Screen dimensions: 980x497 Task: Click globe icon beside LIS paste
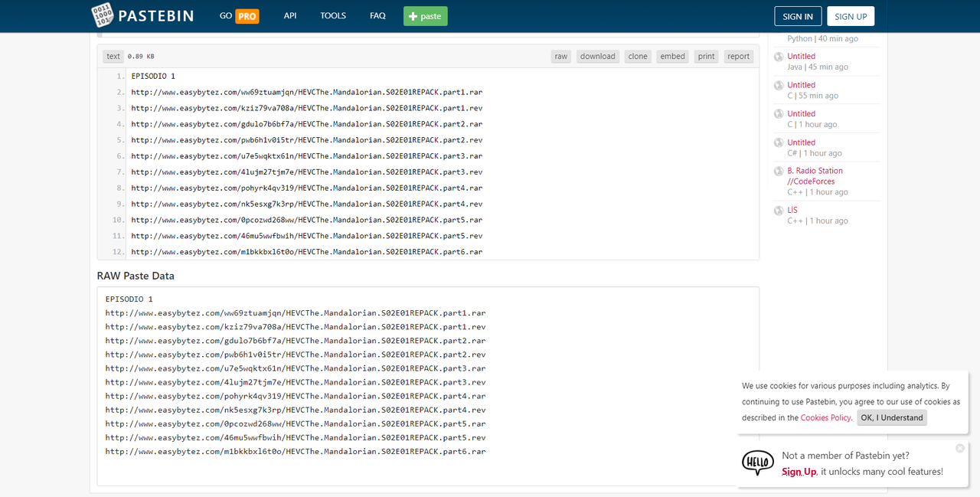click(779, 211)
